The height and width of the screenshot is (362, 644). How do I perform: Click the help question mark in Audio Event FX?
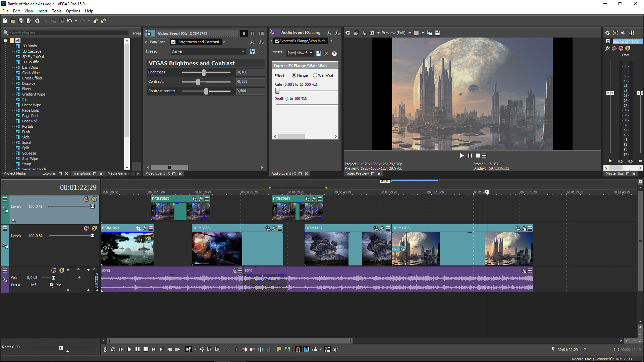coord(334,54)
